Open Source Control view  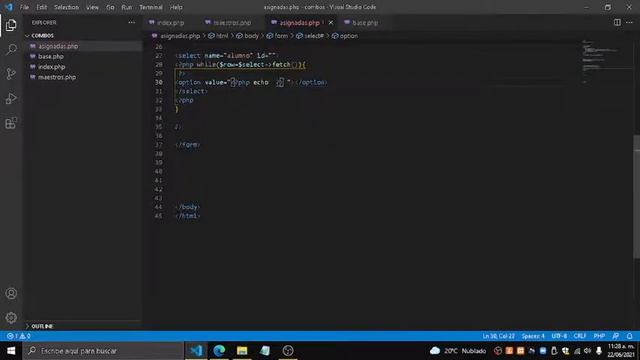(x=11, y=74)
